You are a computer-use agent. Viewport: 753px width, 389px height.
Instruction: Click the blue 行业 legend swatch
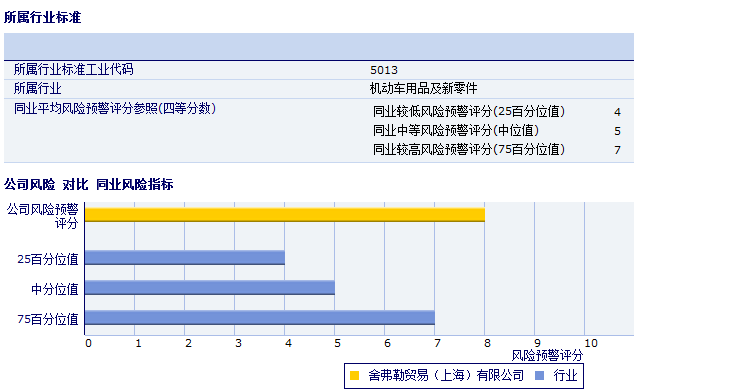point(539,376)
